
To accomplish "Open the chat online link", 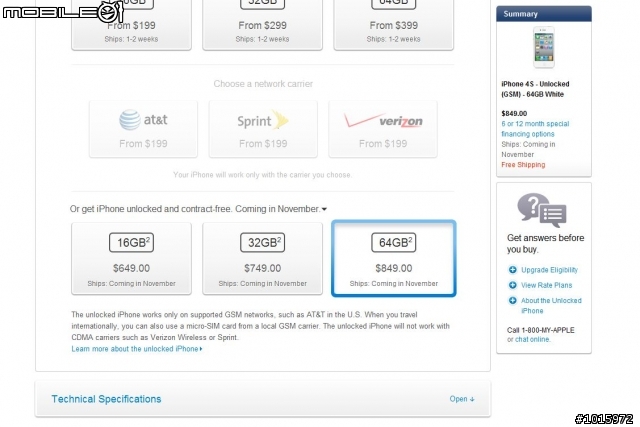I will click(x=533, y=340).
